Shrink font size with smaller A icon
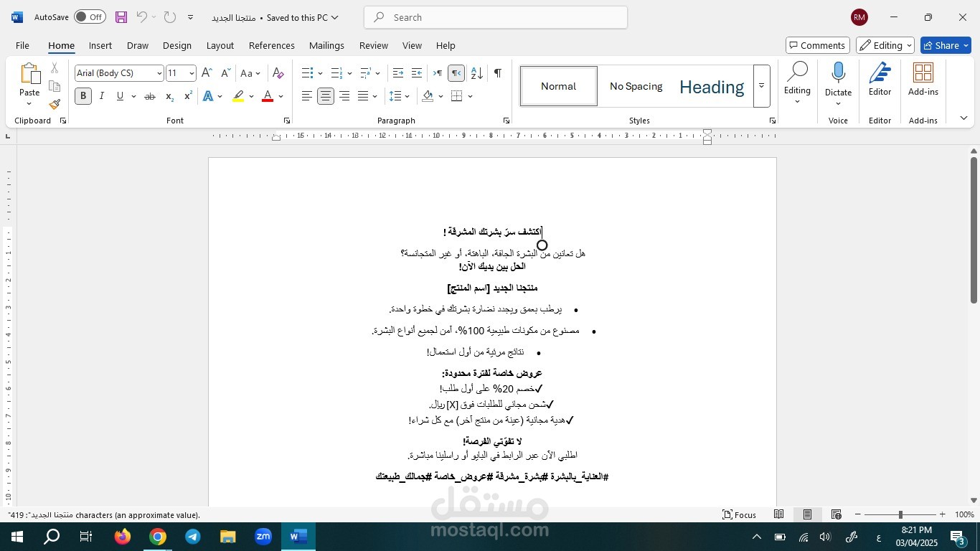The image size is (980, 551). (x=225, y=73)
